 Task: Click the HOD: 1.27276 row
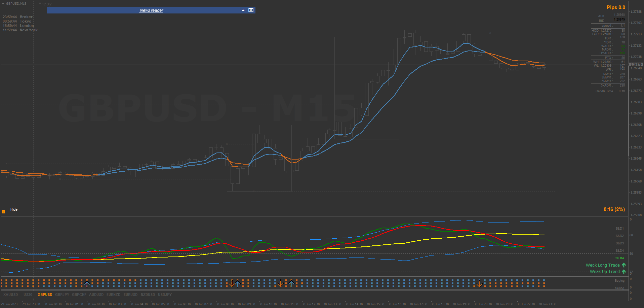pos(608,31)
